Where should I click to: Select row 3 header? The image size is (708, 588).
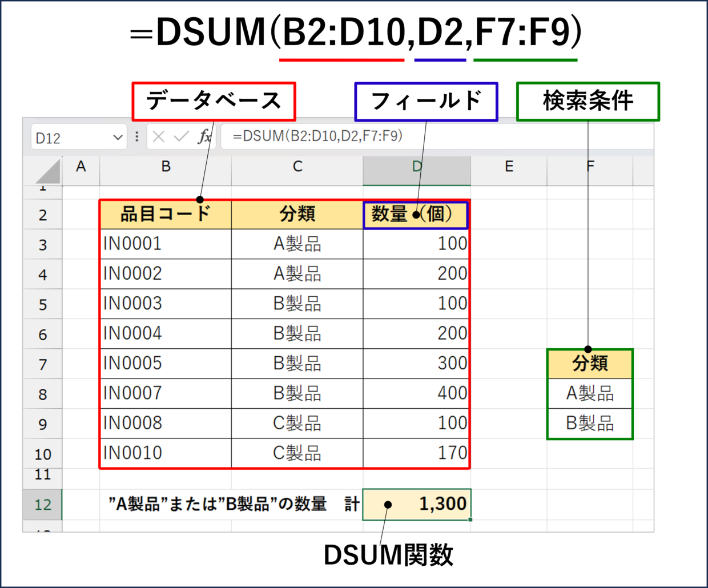pyautogui.click(x=43, y=245)
